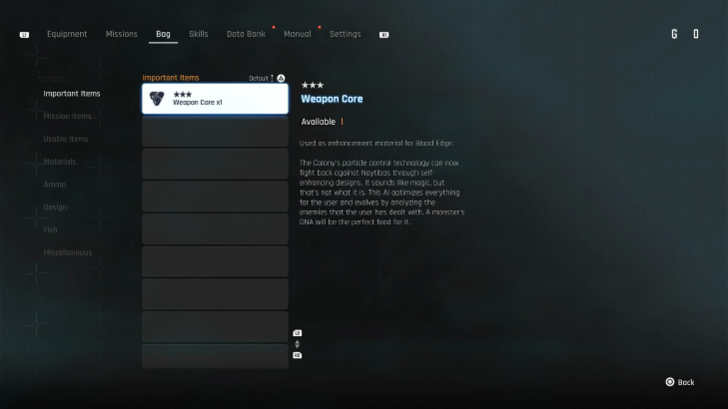Select the Ammo category
Viewport: 728px width, 409px height.
54,184
